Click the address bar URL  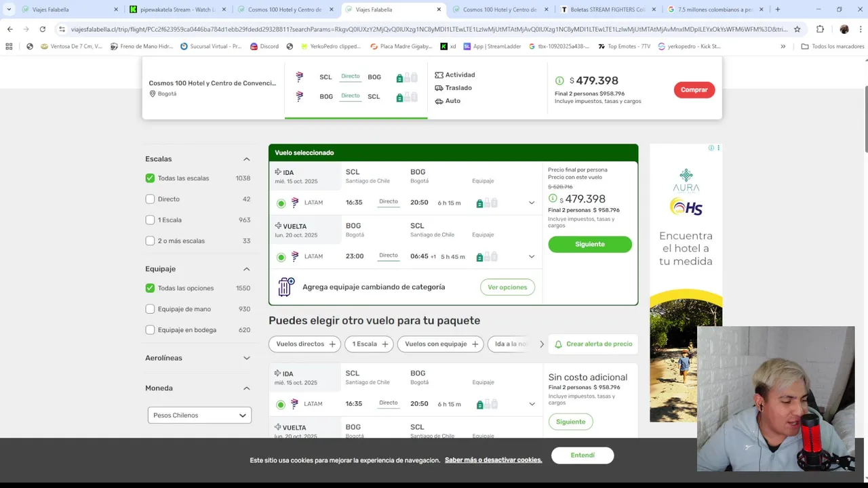429,29
